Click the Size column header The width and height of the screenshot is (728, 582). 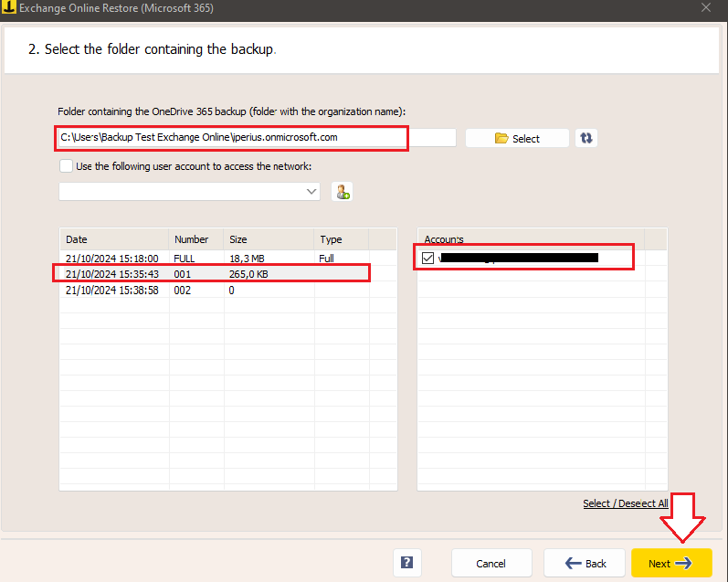pos(269,239)
